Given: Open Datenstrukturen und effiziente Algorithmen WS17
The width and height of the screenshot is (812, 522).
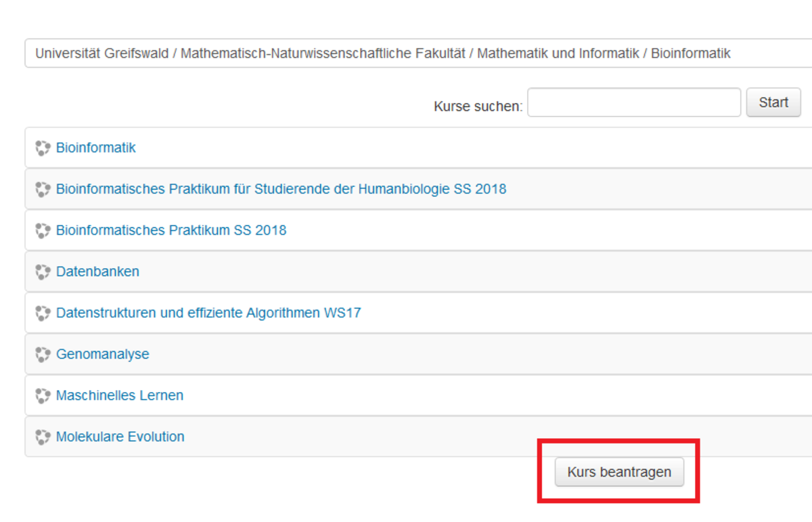Looking at the screenshot, I should [208, 313].
